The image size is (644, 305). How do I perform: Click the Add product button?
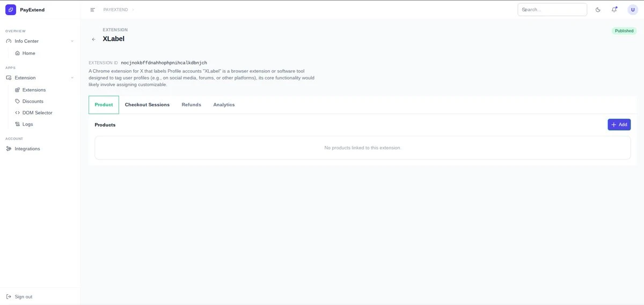coord(619,125)
